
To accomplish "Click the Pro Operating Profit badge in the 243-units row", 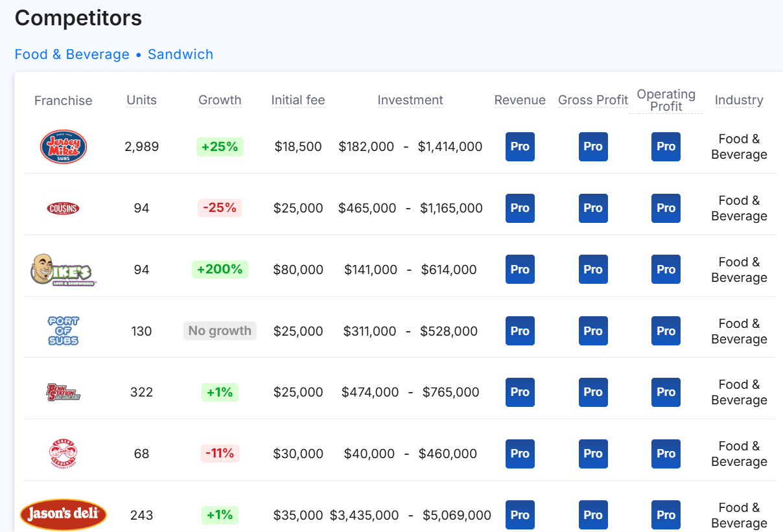I will [x=666, y=515].
